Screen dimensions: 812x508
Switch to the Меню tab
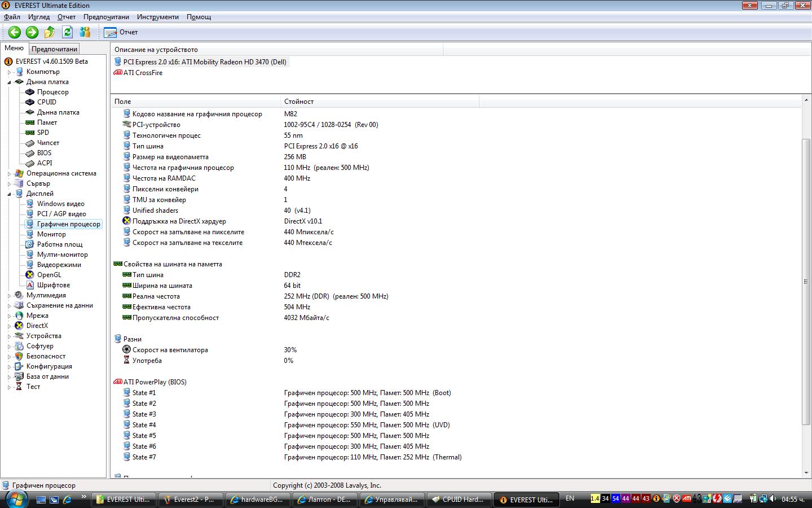pos(14,49)
